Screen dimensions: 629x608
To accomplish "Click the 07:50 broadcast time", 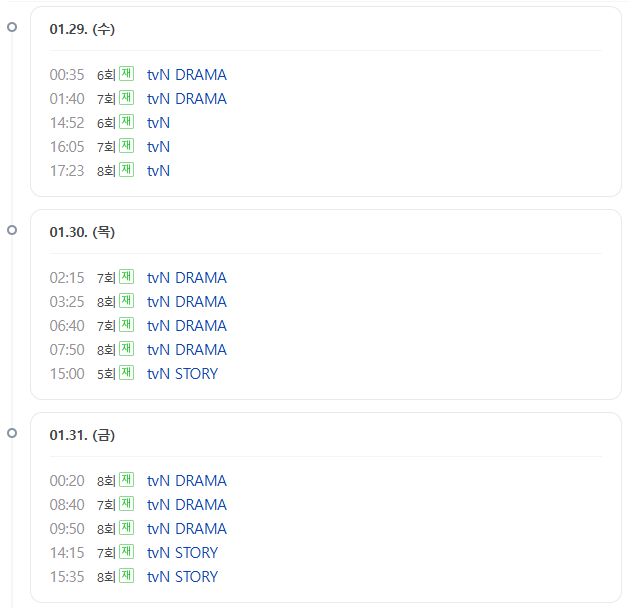I will click(67, 350).
